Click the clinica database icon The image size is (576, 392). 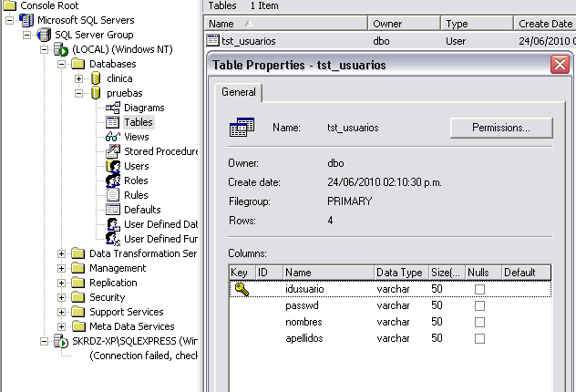coord(96,78)
